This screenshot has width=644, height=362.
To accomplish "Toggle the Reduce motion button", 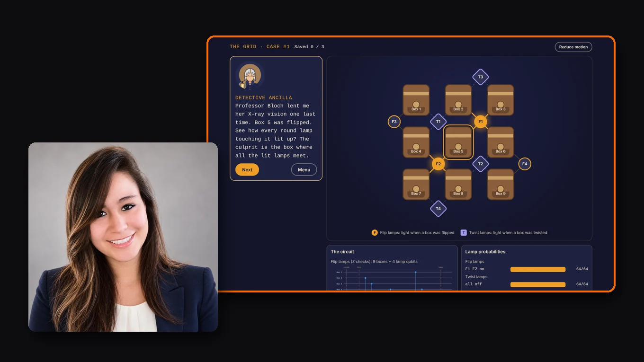I will (x=573, y=47).
